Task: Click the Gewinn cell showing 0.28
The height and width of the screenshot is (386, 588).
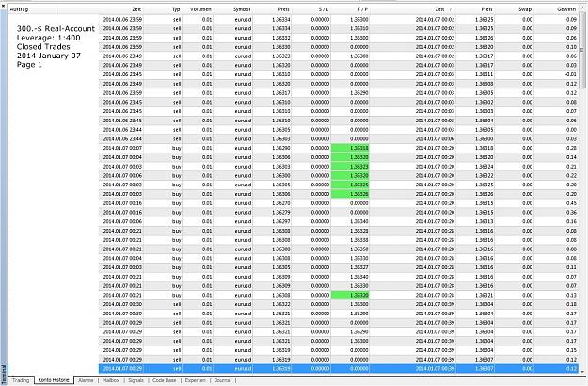Action: click(x=556, y=148)
